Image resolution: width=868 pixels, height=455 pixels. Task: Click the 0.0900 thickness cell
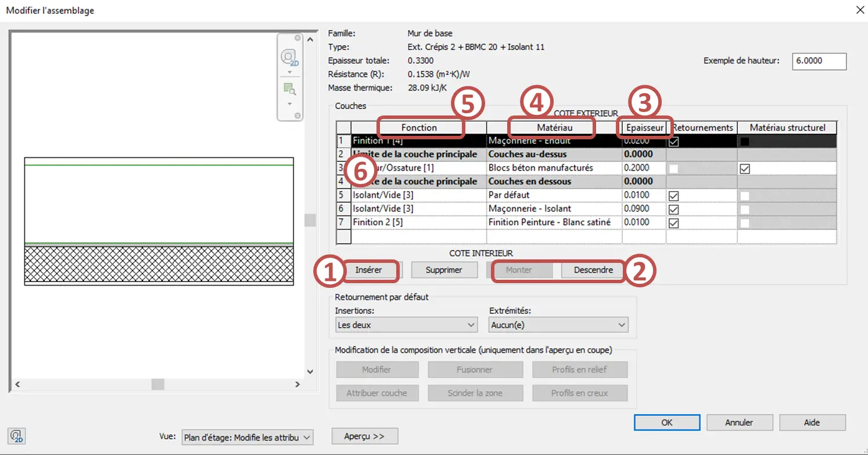(644, 209)
